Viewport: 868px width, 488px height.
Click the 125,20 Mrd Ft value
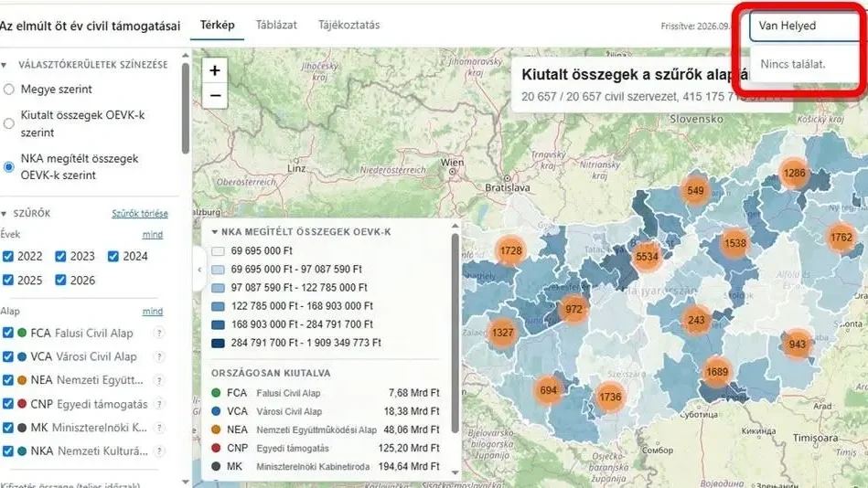point(409,448)
